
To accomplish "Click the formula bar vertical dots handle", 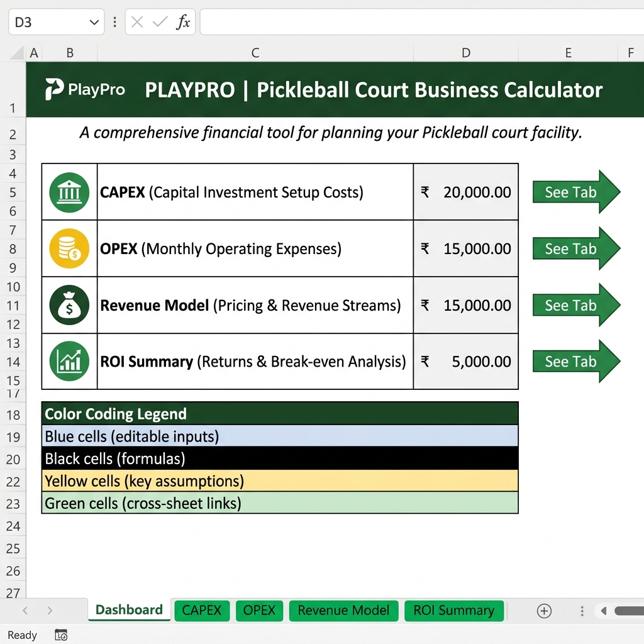I will point(114,22).
